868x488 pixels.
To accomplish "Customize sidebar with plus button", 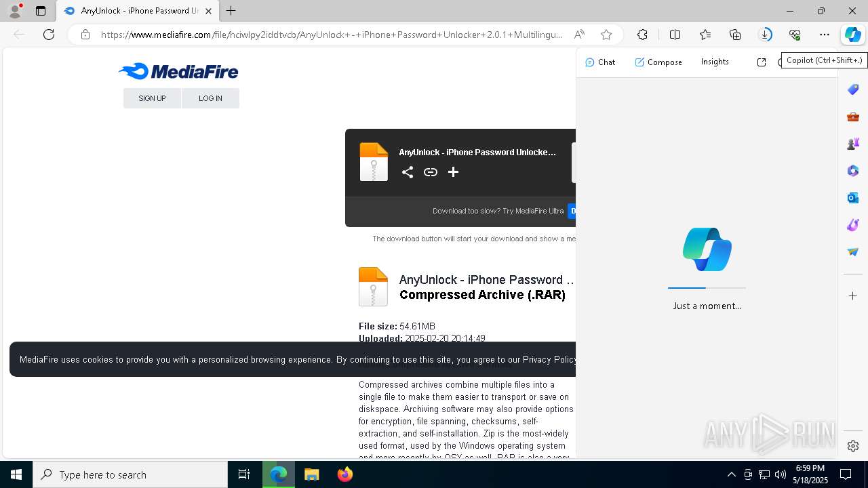I will tap(853, 296).
